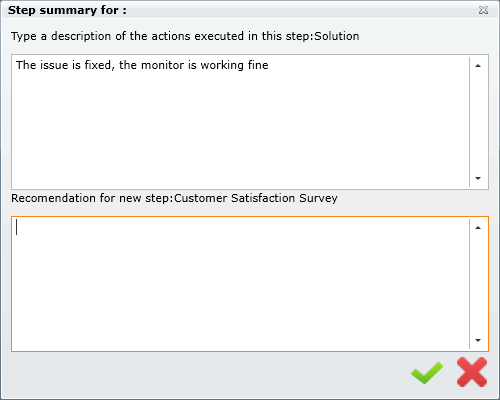Click the down arrow in recommendation scrollbar
Image resolution: width=500 pixels, height=400 pixels.
coord(478,340)
